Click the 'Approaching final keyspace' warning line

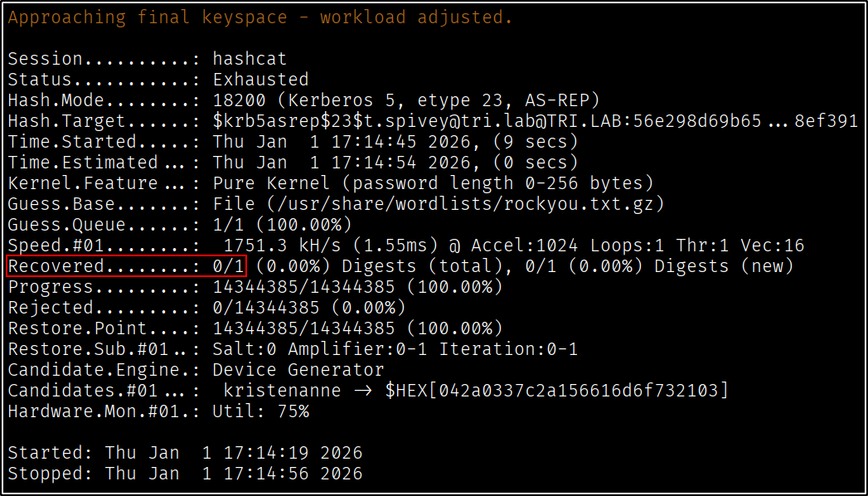point(259,17)
